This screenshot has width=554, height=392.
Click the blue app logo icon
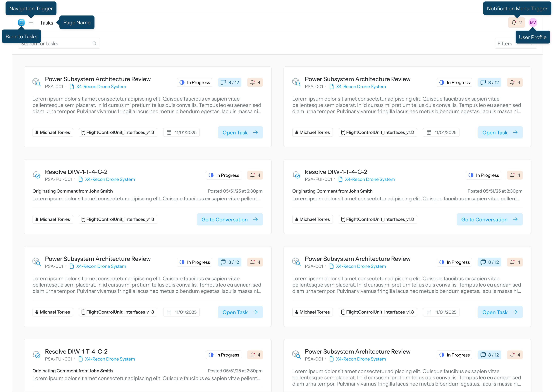21,22
